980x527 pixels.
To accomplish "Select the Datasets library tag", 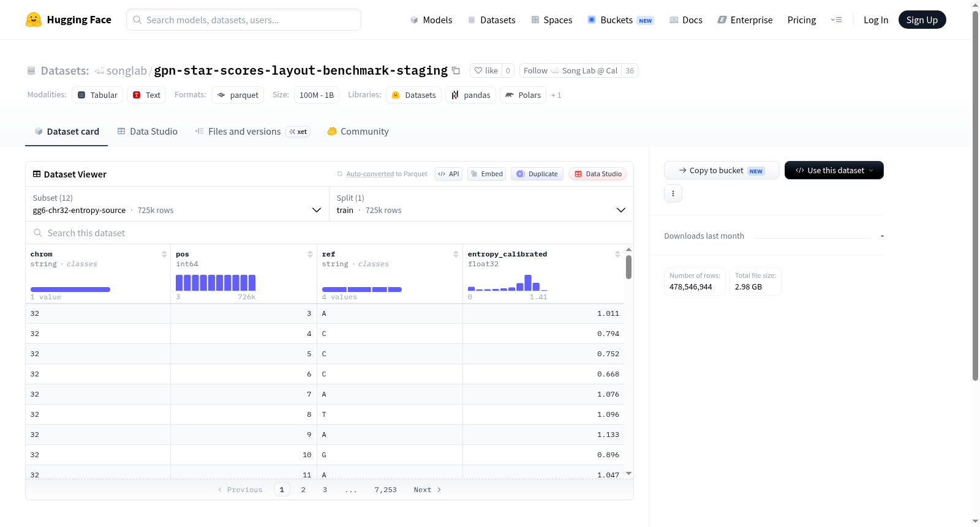I will pos(413,95).
